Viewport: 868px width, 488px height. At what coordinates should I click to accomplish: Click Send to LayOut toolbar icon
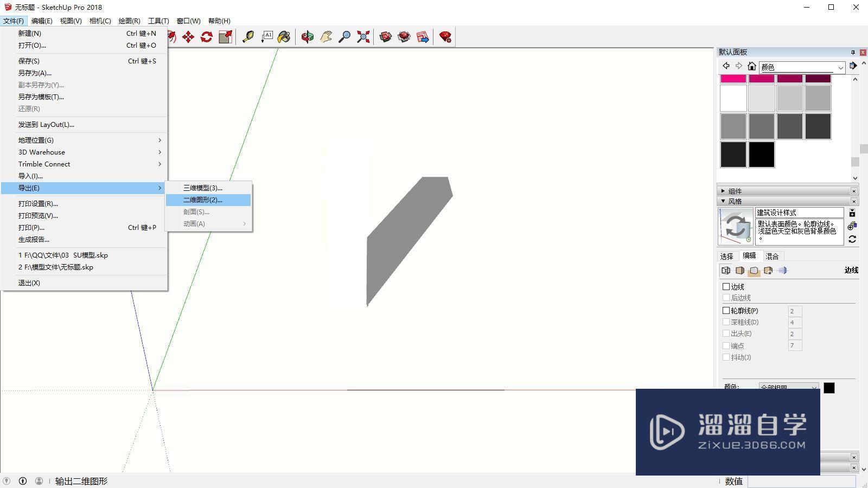(423, 37)
